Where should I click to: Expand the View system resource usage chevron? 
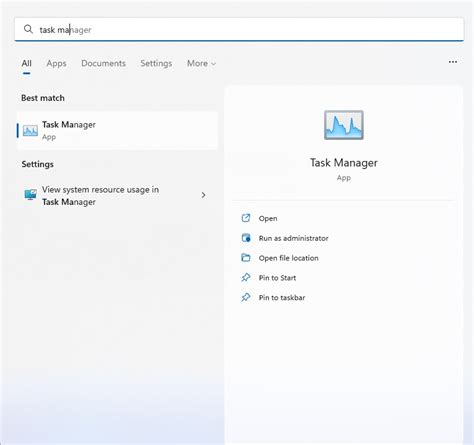[x=203, y=195]
